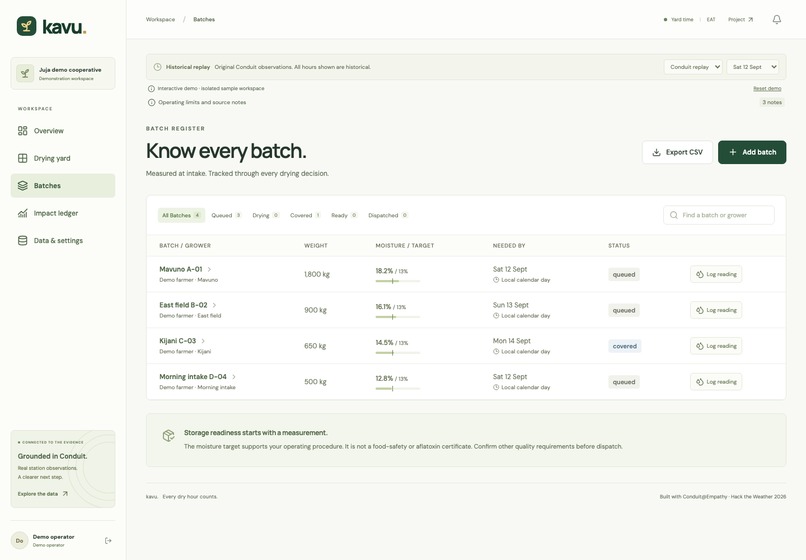806x560 pixels.
Task: Click the 12.8% moisture progress bar
Action: (x=398, y=388)
